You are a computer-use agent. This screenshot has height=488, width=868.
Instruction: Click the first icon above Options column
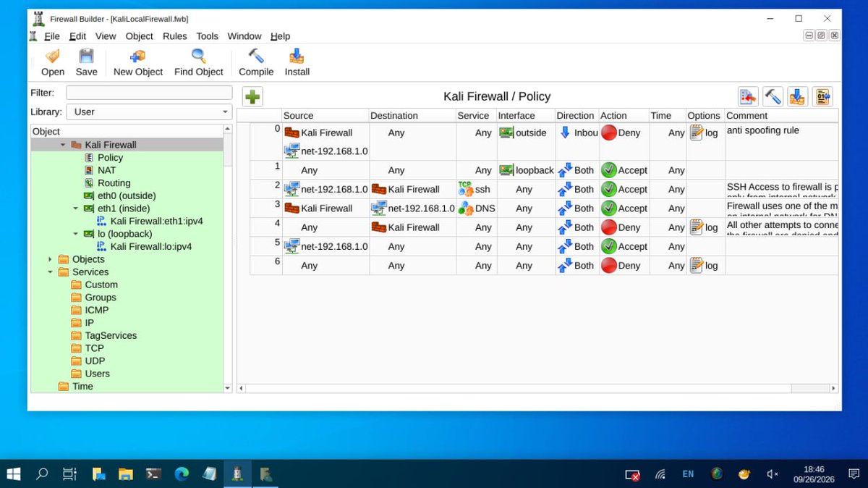point(748,96)
